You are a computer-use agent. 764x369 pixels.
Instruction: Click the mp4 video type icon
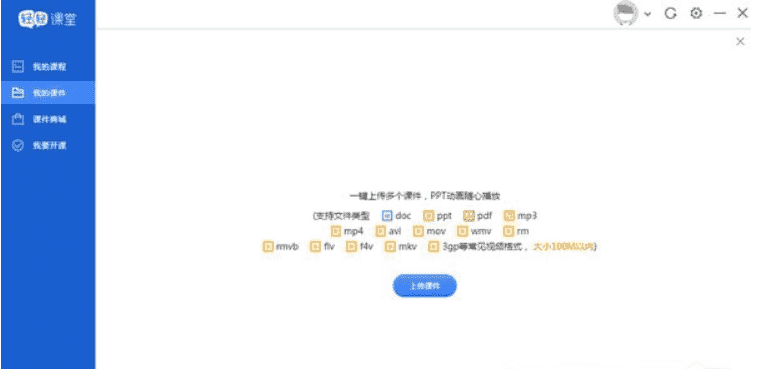coord(336,231)
